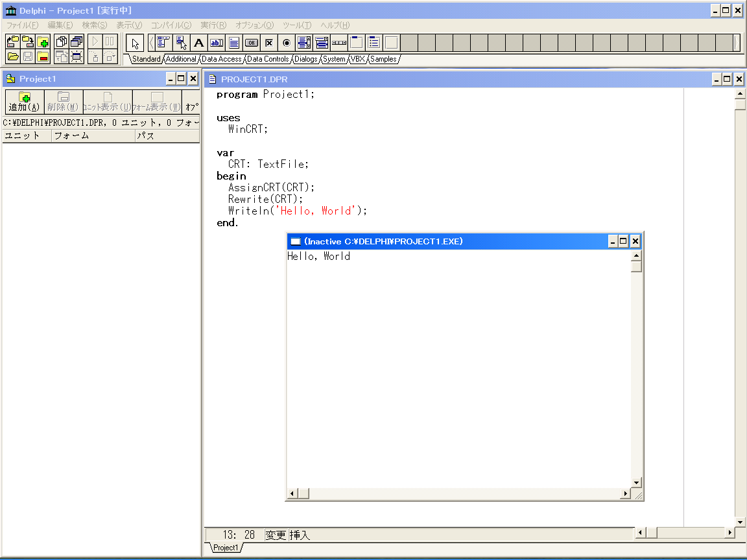Pick the ScrollBar component from the palette

(x=339, y=43)
